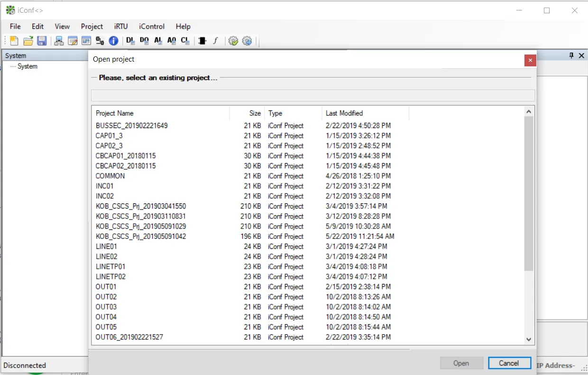
Task: Open the Edit menu
Action: coord(37,27)
